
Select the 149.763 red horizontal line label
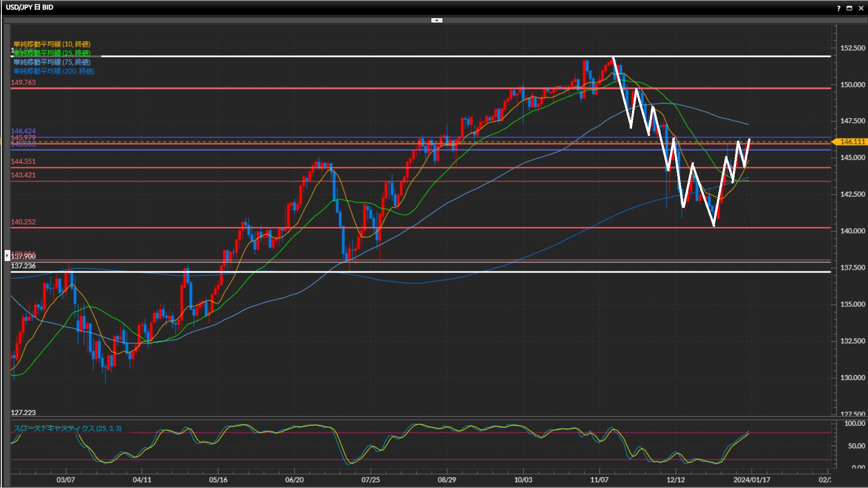point(23,82)
